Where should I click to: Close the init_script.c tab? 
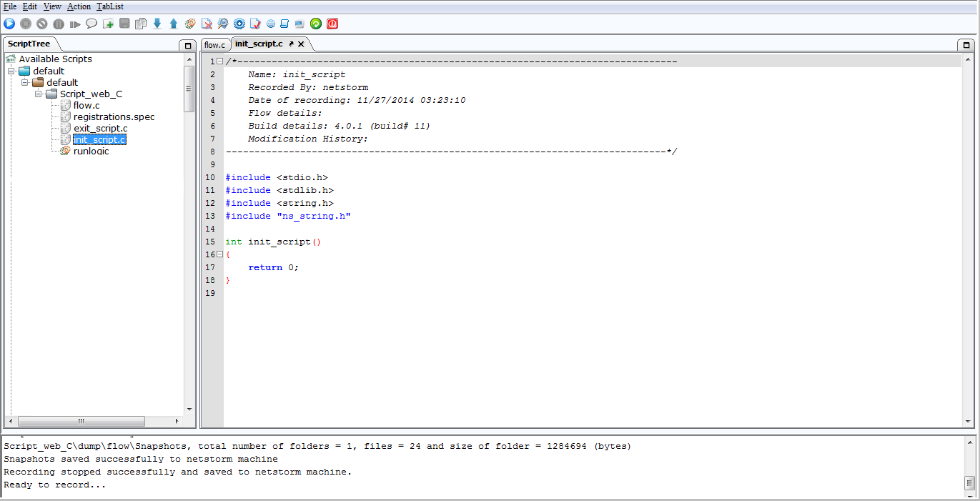(x=301, y=44)
